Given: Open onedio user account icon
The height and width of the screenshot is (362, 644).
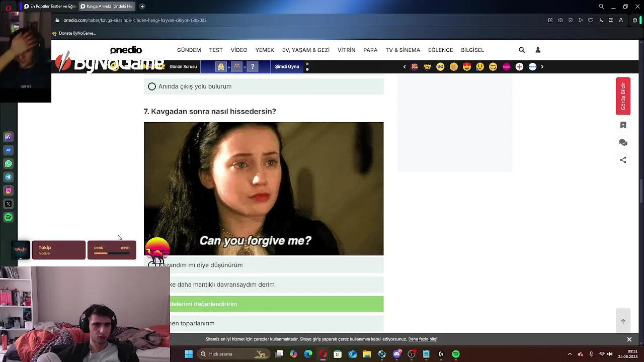Looking at the screenshot, I should 538,50.
